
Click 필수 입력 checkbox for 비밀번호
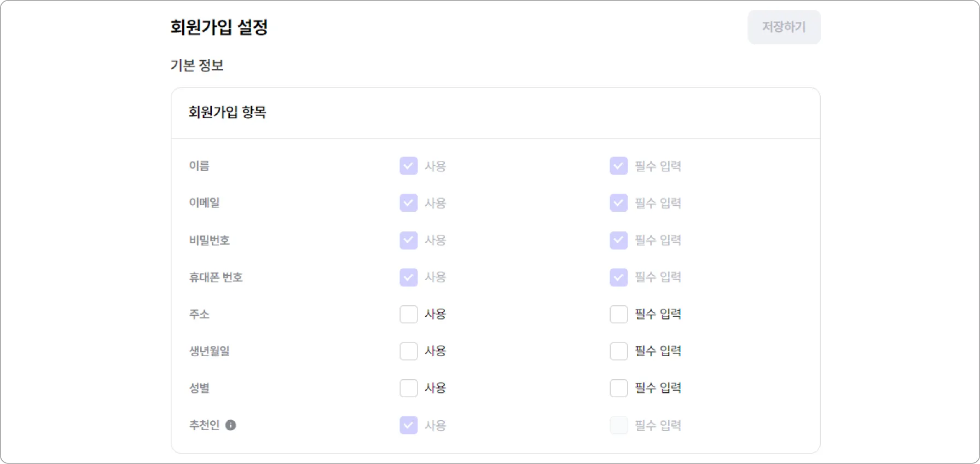[x=619, y=240]
